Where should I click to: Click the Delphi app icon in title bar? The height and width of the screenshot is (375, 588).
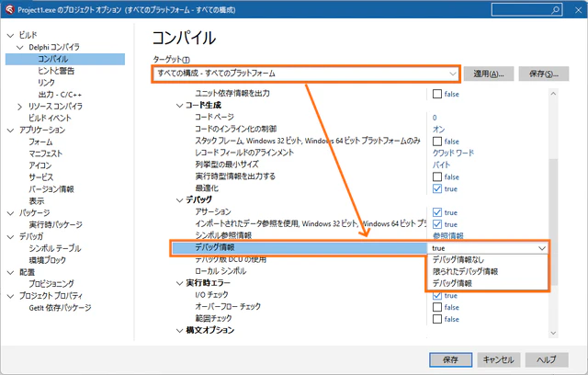coord(10,10)
